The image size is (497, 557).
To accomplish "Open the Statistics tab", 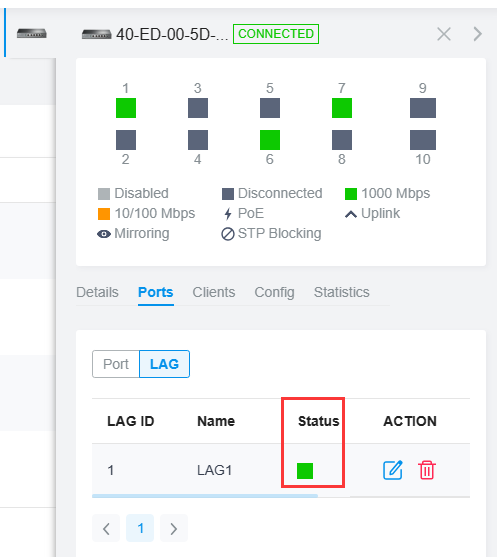I will [x=341, y=292].
